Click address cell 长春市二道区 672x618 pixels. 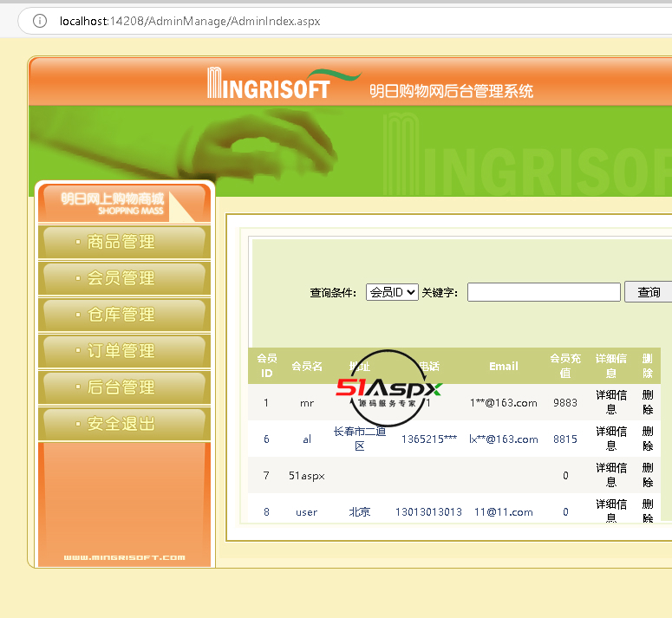coord(360,439)
